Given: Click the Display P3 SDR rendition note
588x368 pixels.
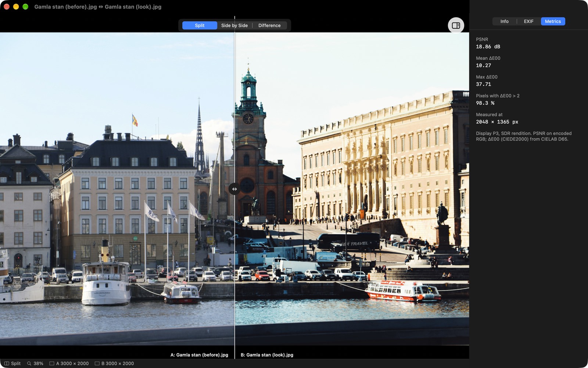Looking at the screenshot, I should [524, 136].
